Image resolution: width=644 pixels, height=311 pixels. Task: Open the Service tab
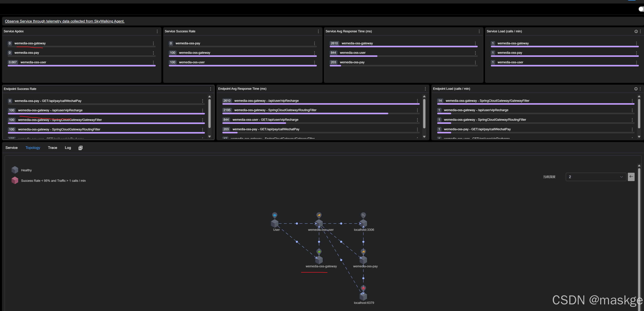(11, 148)
